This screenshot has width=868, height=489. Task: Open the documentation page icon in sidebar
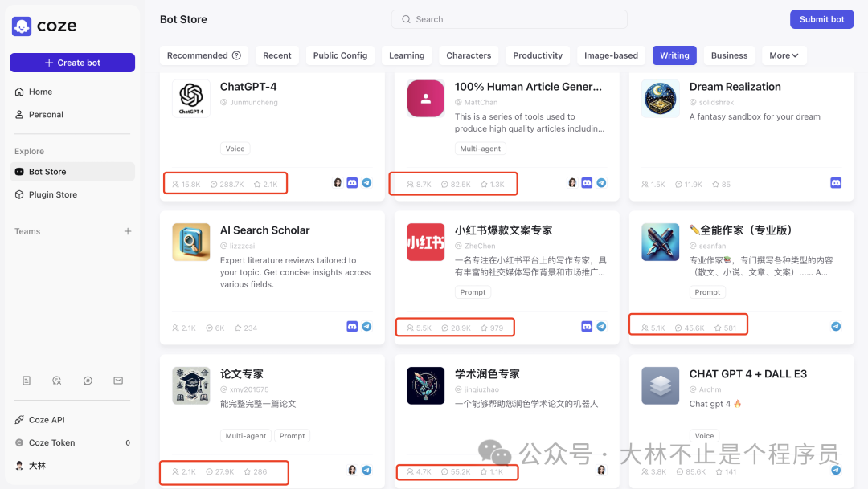(x=27, y=381)
